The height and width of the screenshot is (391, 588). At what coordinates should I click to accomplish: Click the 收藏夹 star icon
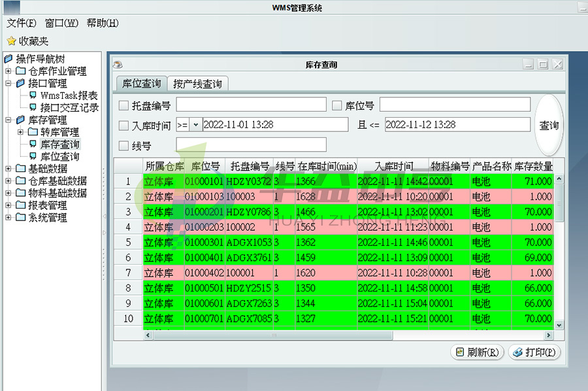click(x=10, y=41)
